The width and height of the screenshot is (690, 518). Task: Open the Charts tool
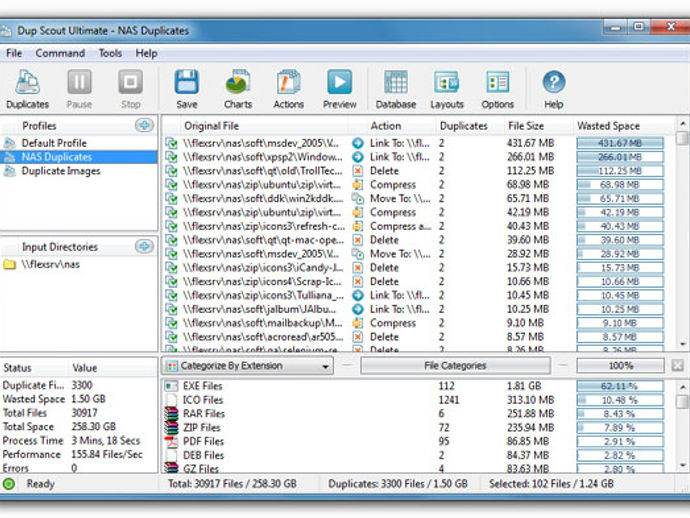(238, 82)
